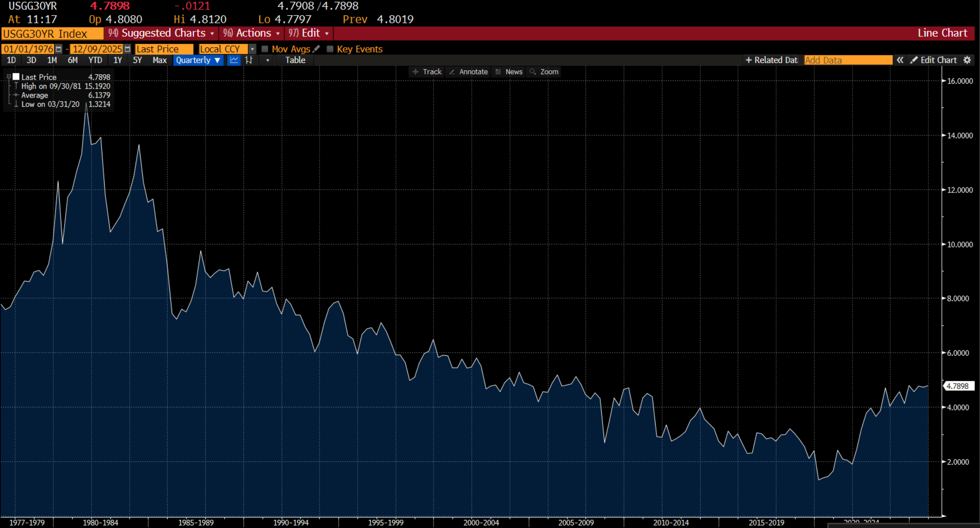This screenshot has height=528, width=980.
Task: Collapse the Last Price legend tree
Action: [9, 77]
